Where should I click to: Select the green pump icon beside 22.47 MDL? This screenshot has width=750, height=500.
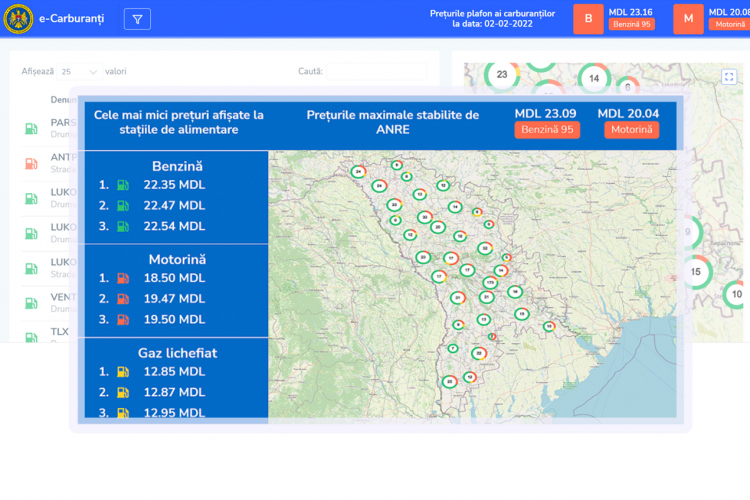tap(123, 206)
